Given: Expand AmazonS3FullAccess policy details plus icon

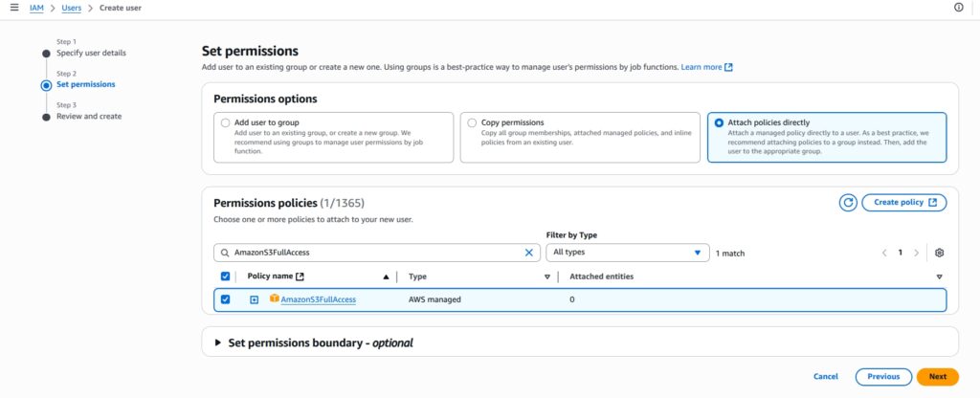Looking at the screenshot, I should 255,299.
